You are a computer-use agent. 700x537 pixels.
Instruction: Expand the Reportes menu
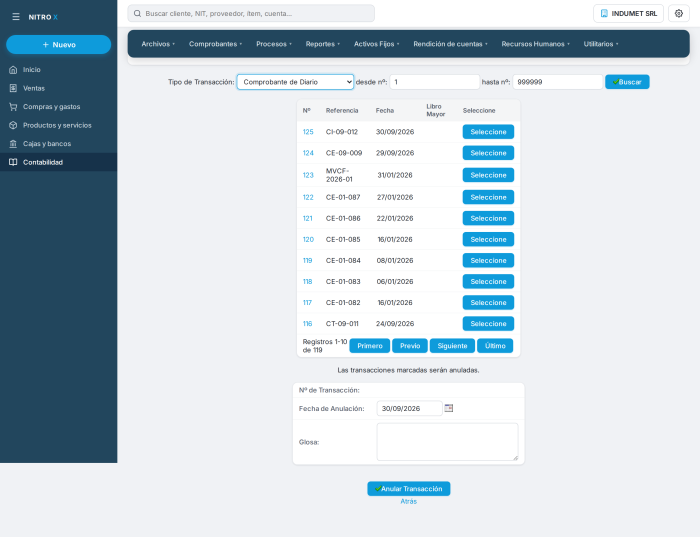coord(323,44)
